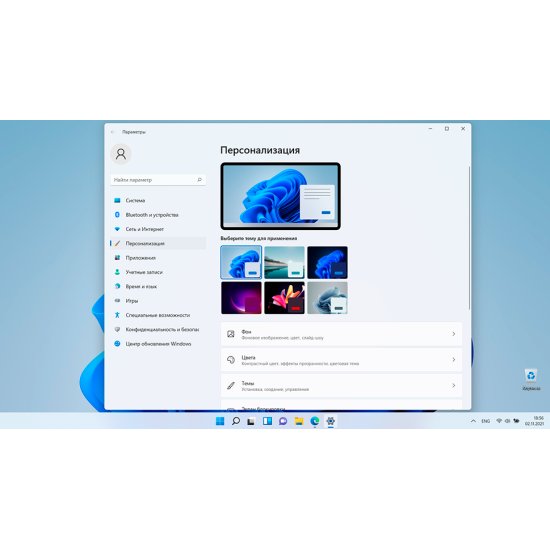The height and width of the screenshot is (550, 550).
Task: Open the volume tray icon
Action: (x=507, y=421)
